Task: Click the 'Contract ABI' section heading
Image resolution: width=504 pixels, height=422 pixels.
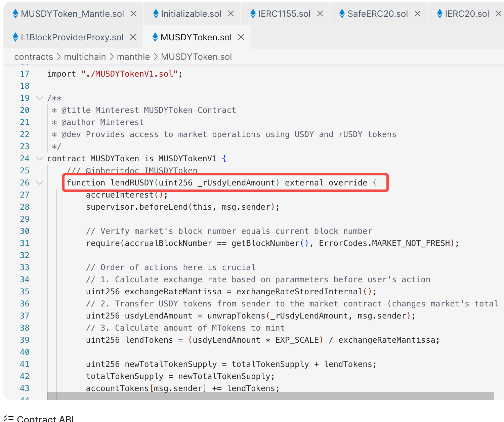Action: point(45,419)
